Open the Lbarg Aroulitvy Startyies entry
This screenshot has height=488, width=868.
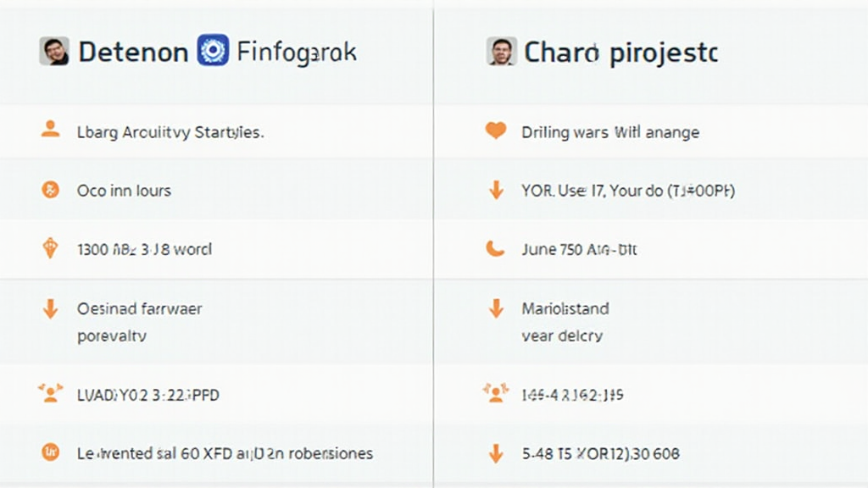pyautogui.click(x=170, y=131)
